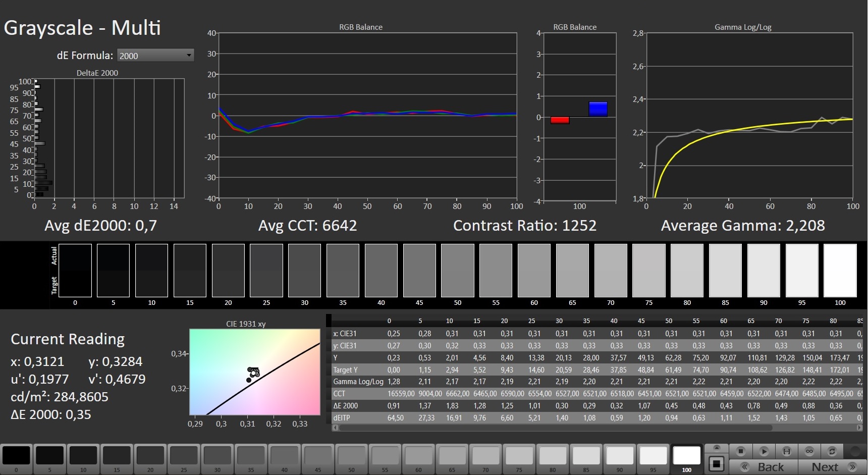
Task: Click the bracketed read-range icon
Action: [x=786, y=451]
